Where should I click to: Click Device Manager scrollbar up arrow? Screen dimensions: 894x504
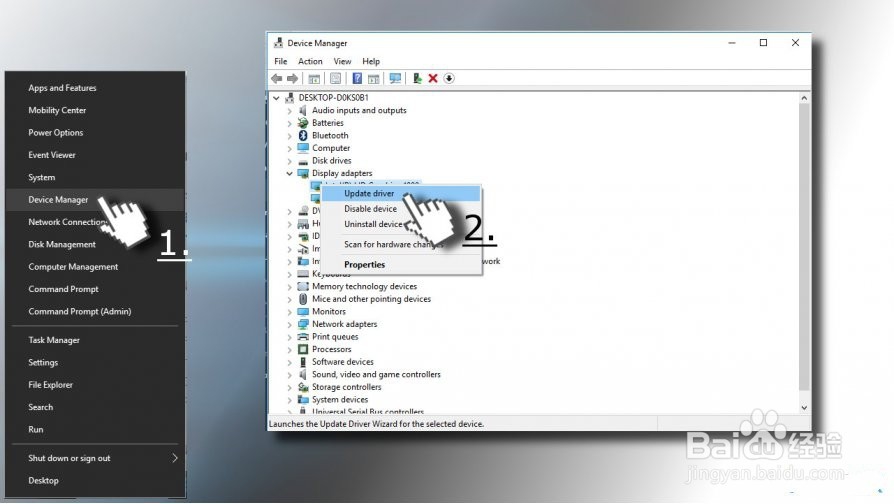click(804, 98)
